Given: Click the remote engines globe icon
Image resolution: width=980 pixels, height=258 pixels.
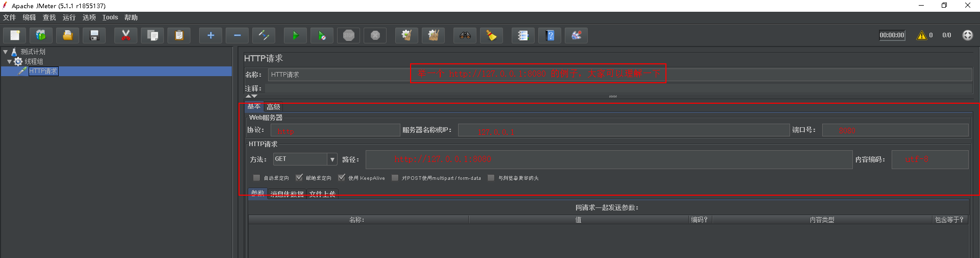Looking at the screenshot, I should [968, 35].
